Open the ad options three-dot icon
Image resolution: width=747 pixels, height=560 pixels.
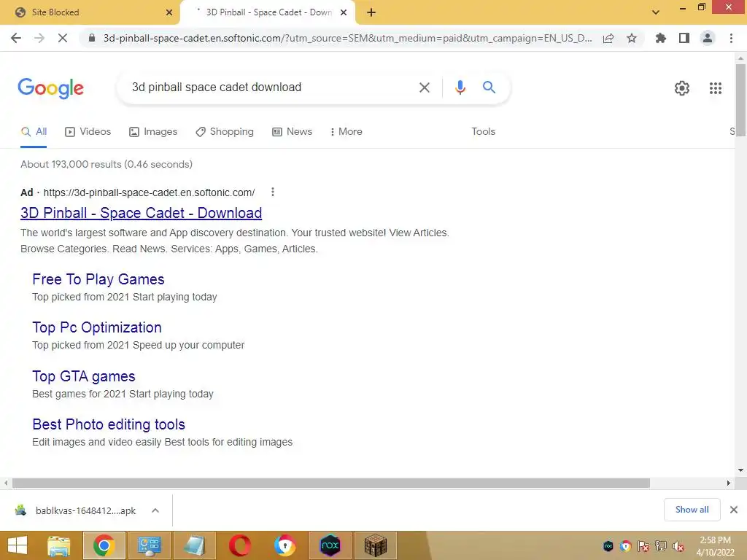[273, 192]
